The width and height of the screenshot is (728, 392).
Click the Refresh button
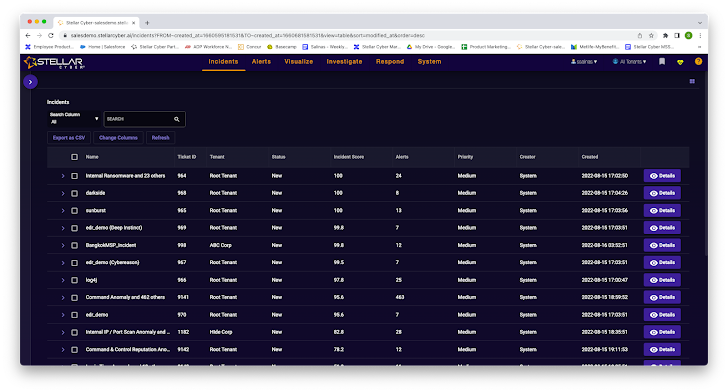point(160,138)
